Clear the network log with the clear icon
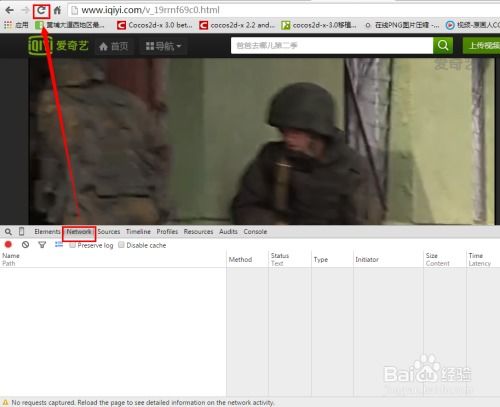 25,245
